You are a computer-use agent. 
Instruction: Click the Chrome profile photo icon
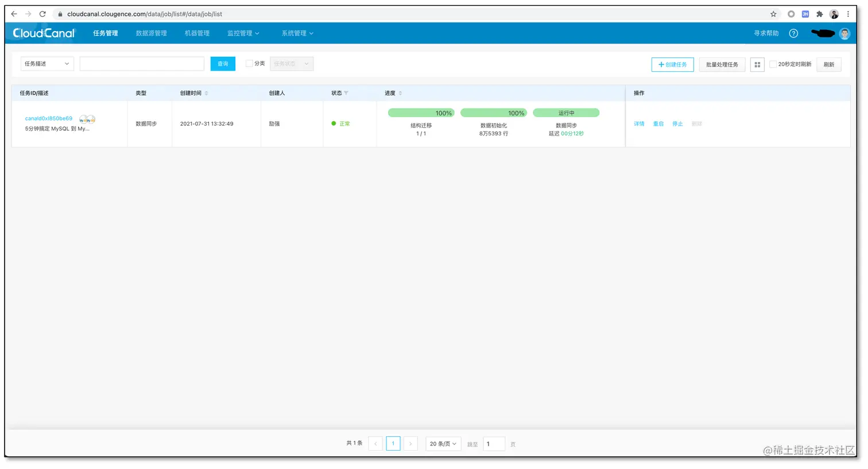pyautogui.click(x=834, y=14)
